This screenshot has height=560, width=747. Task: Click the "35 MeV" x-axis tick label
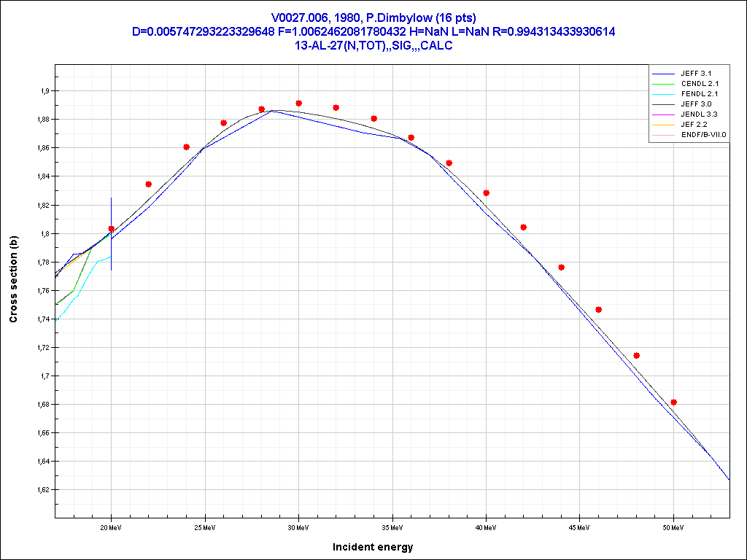click(392, 527)
